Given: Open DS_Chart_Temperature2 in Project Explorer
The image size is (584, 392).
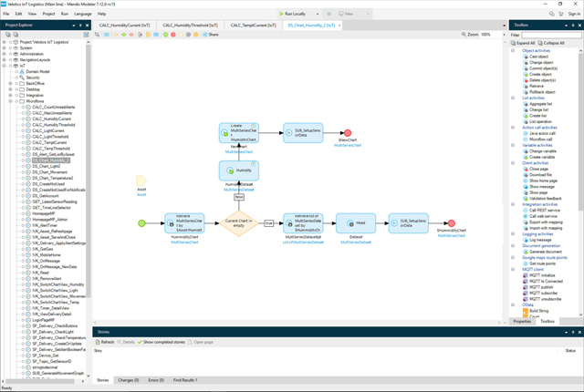Looking at the screenshot, I should click(53, 178).
